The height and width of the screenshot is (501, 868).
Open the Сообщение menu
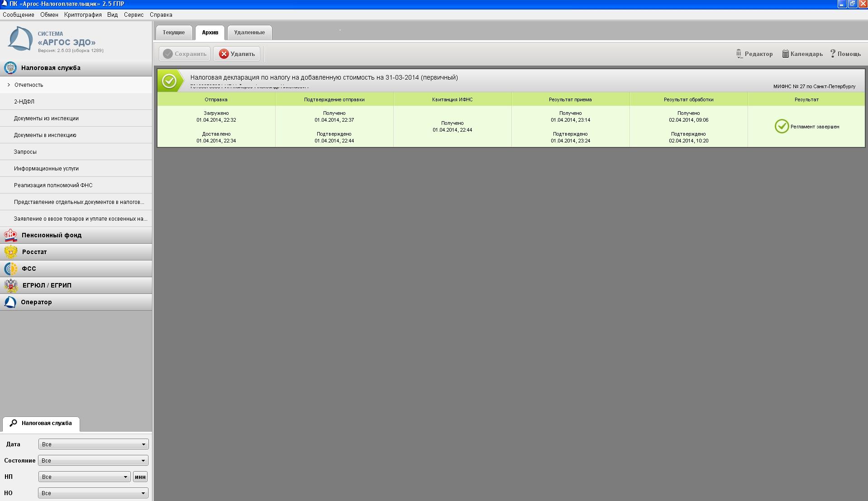(19, 15)
